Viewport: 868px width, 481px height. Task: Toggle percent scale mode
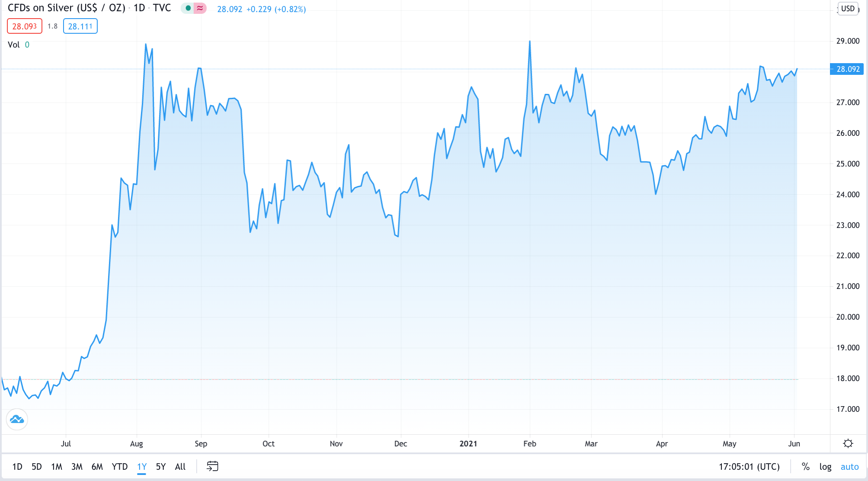click(x=805, y=466)
